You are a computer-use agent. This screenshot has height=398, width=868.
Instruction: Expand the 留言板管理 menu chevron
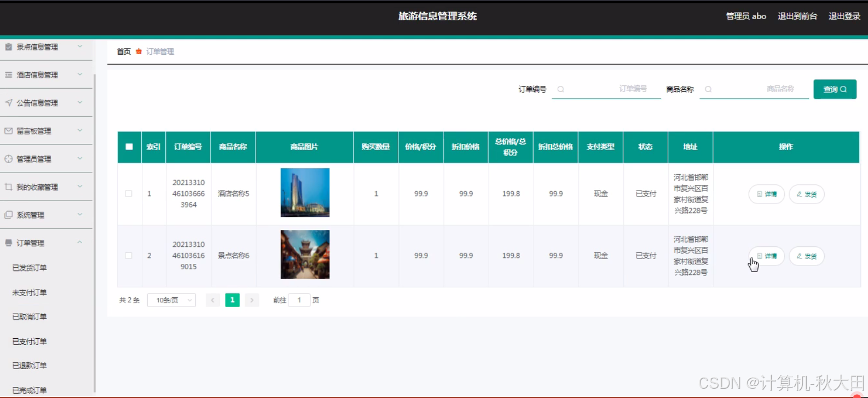click(80, 130)
